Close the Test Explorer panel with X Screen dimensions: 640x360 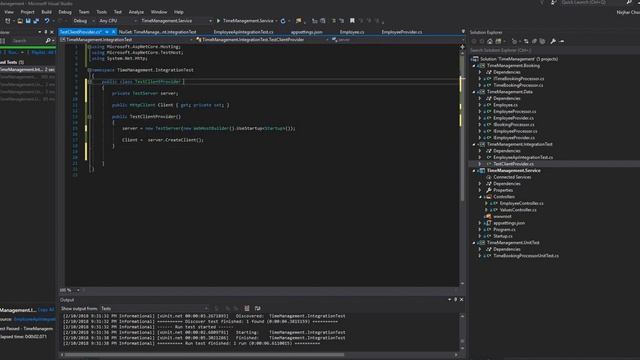[x=52, y=32]
